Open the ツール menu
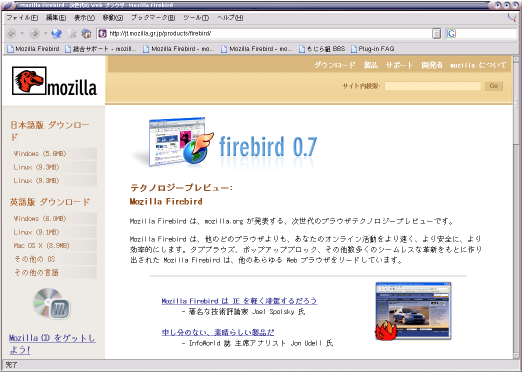 [x=196, y=18]
